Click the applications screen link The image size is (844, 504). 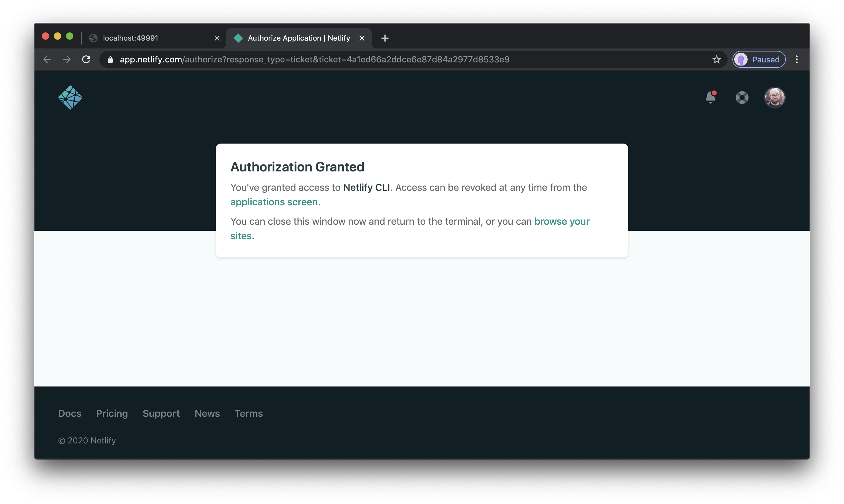click(274, 202)
